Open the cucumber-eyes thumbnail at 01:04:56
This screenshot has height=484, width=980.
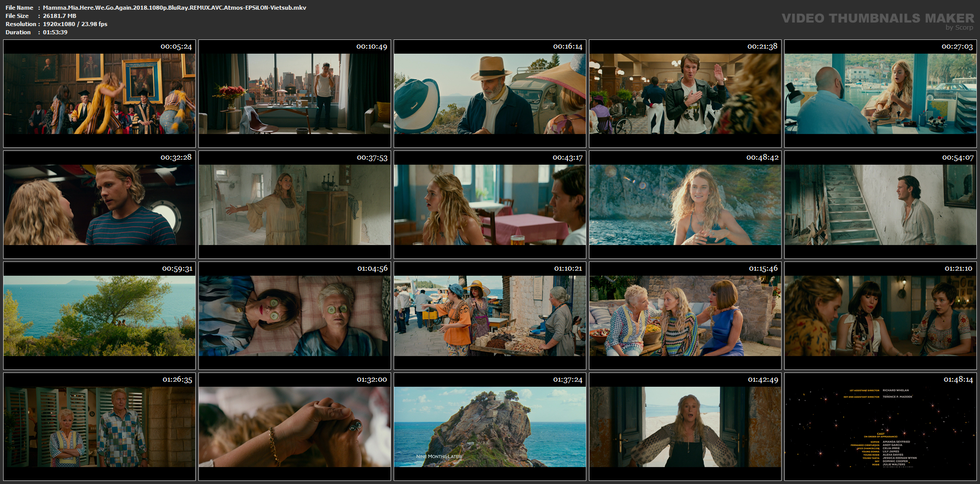[x=294, y=316]
